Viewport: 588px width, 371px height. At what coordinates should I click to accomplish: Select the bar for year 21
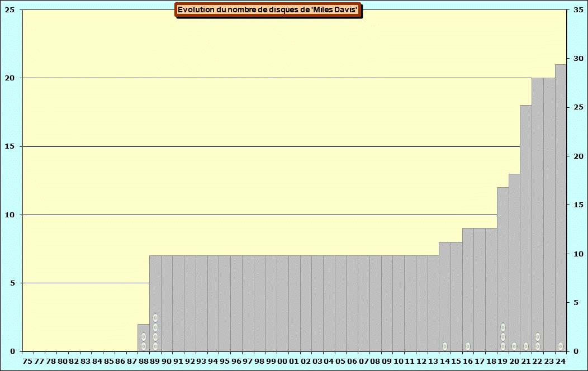click(526, 223)
